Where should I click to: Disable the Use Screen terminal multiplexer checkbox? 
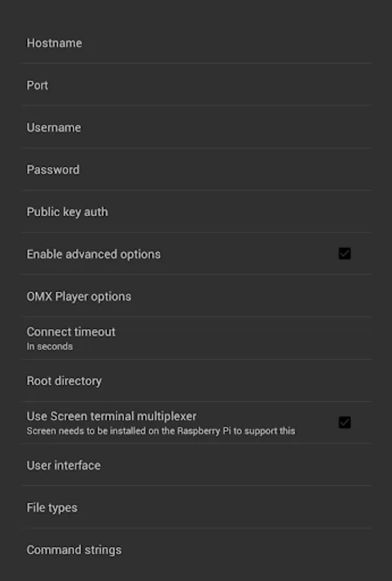[344, 423]
